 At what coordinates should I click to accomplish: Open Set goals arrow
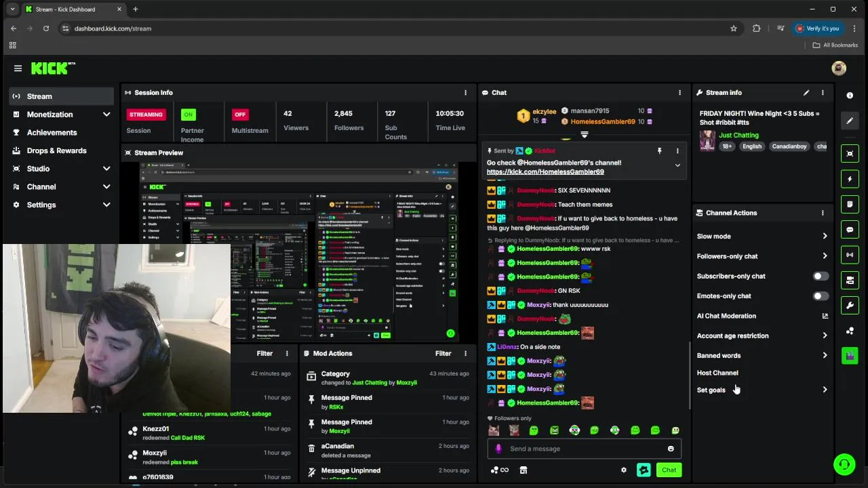(825, 390)
